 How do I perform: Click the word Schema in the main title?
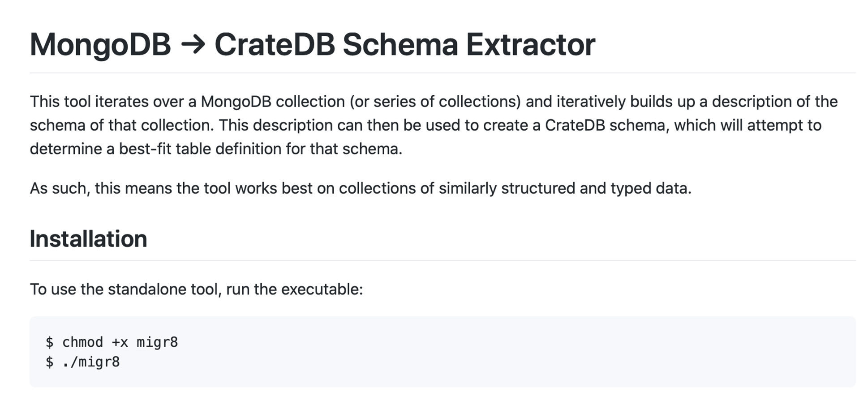(400, 45)
